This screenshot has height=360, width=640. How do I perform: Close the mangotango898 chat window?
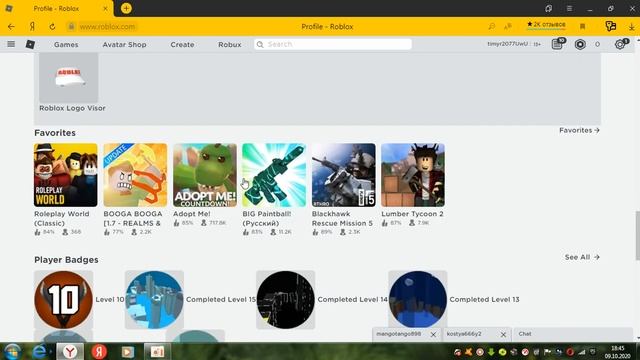pyautogui.click(x=433, y=334)
